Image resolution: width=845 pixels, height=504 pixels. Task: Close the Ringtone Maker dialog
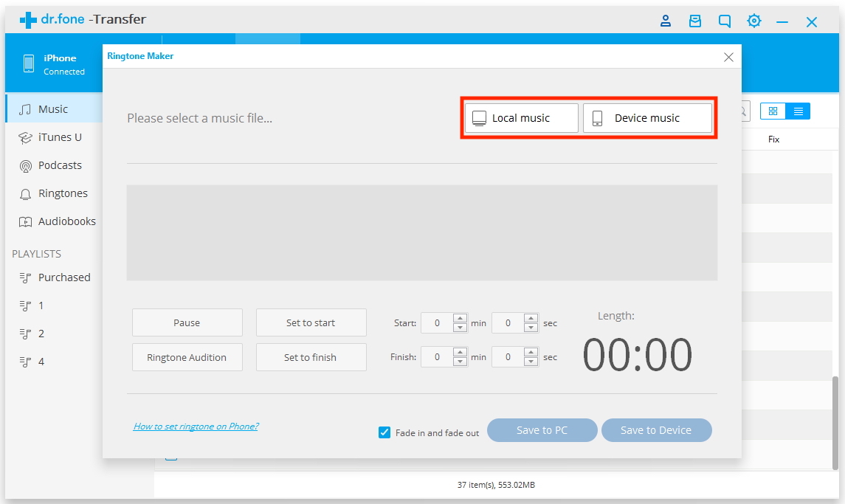coord(728,57)
